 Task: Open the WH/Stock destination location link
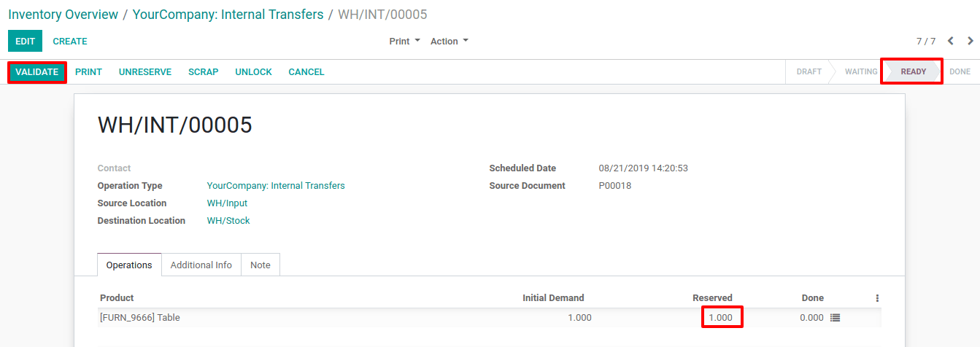pos(228,221)
